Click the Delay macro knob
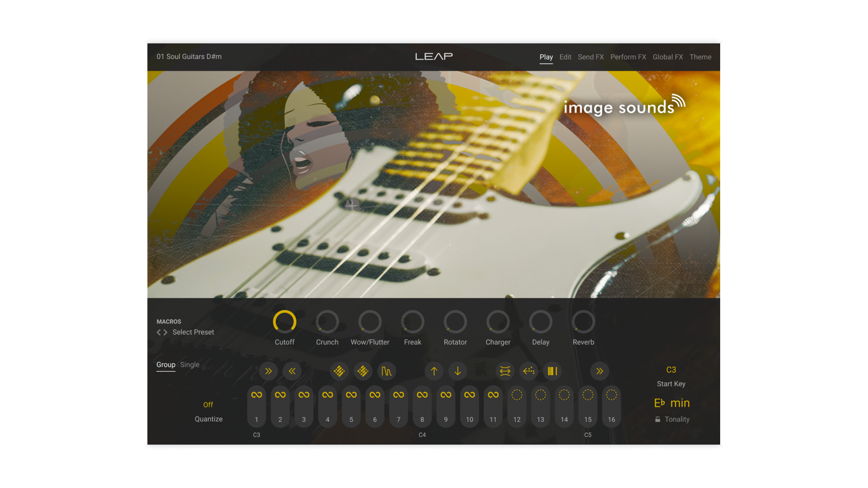Viewport: 868px width, 488px height. (x=541, y=322)
